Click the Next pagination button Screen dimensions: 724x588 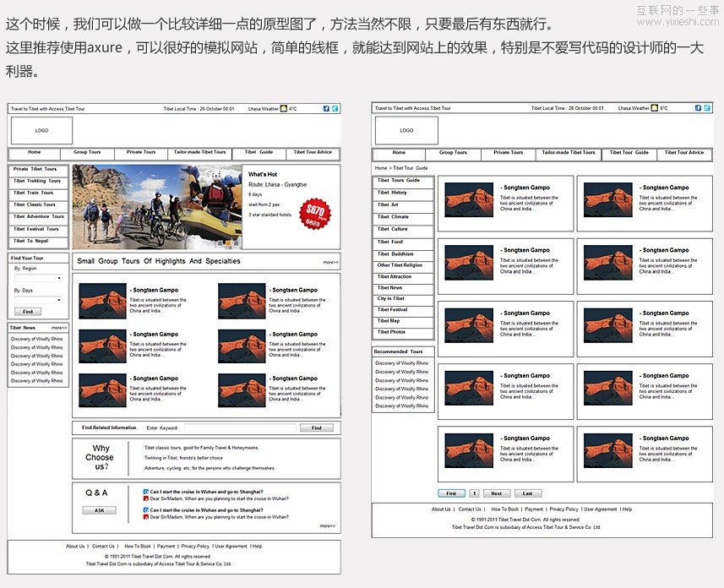(496, 493)
